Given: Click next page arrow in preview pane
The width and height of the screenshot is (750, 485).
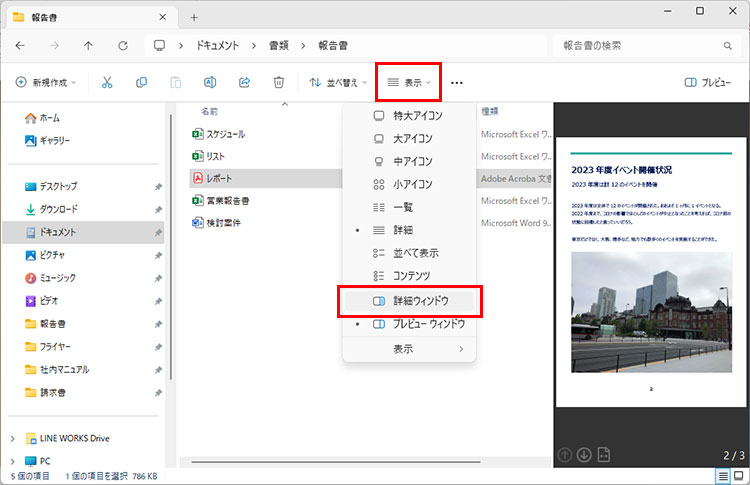Looking at the screenshot, I should coord(583,457).
